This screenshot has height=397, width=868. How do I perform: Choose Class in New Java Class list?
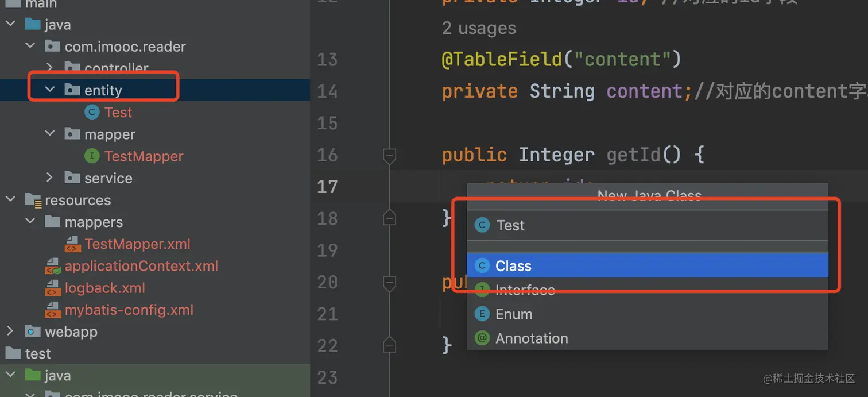click(x=648, y=265)
